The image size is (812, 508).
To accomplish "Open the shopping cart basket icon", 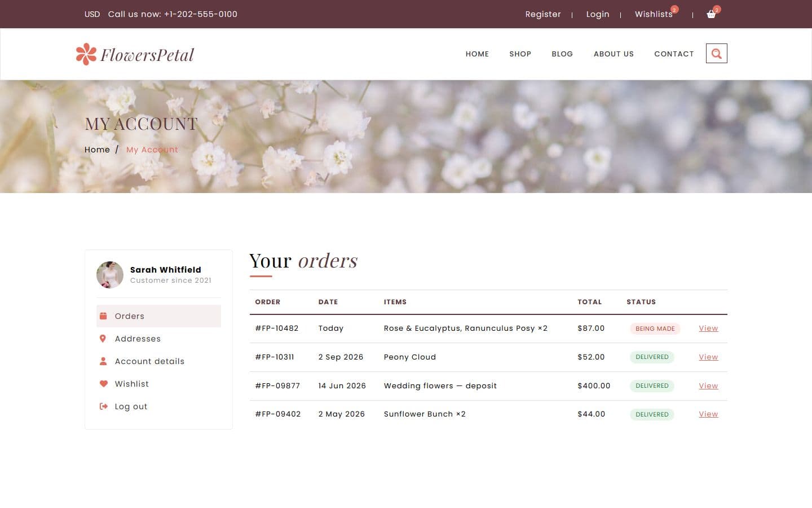I will tap(711, 14).
